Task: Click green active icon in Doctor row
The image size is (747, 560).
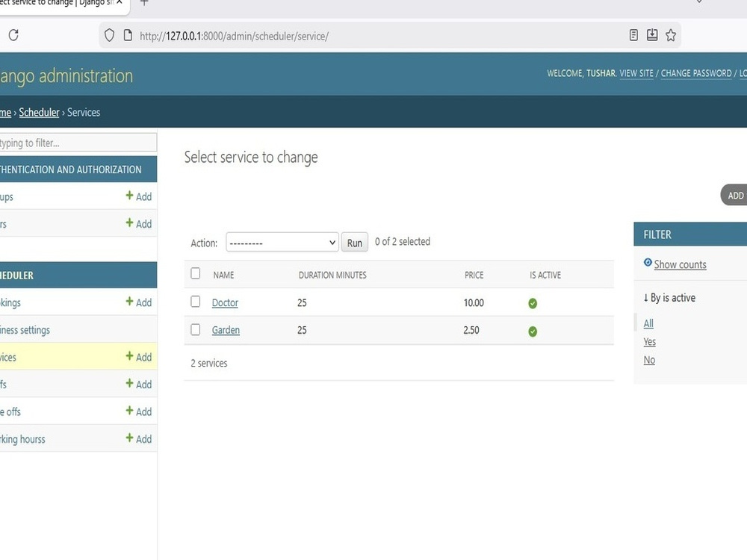Action: pos(533,303)
